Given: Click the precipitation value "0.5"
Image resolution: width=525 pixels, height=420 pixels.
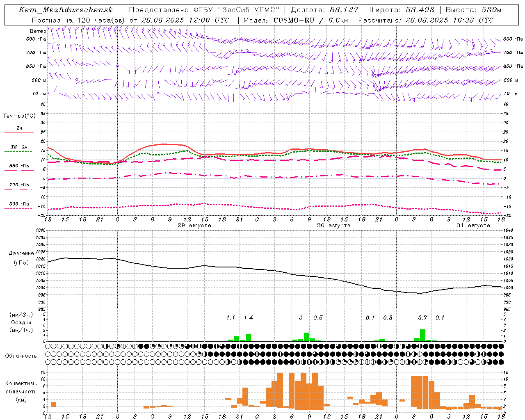Looking at the screenshot, I should [x=318, y=317].
